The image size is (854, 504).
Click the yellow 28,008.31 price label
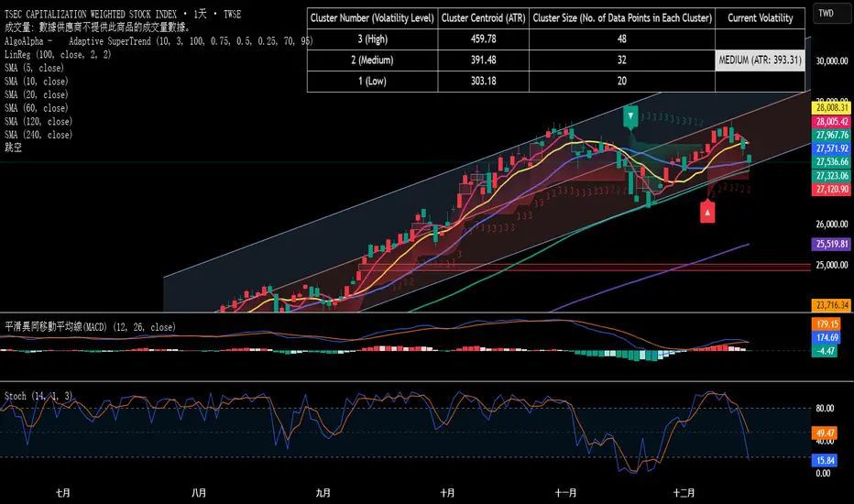[831, 107]
